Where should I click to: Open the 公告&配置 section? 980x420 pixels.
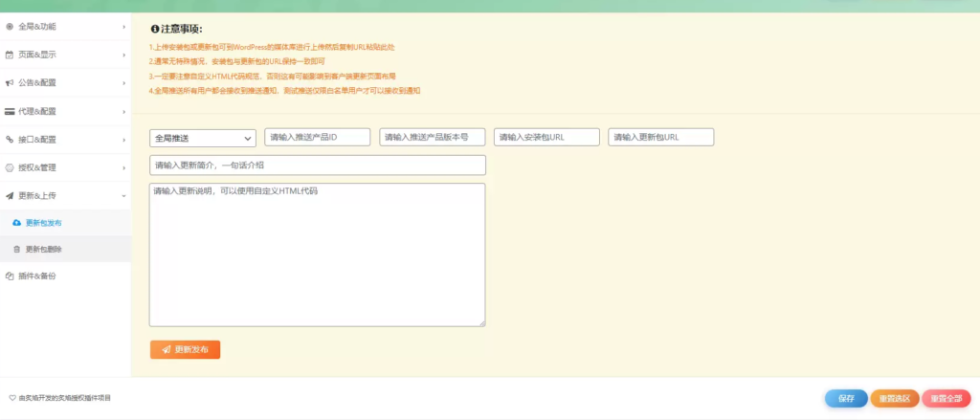pos(65,82)
